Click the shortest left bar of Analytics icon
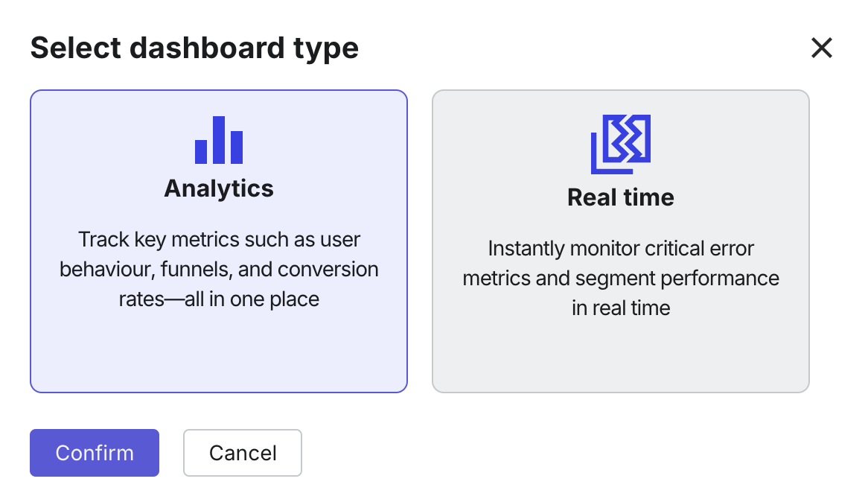The image size is (868, 502). tap(201, 152)
